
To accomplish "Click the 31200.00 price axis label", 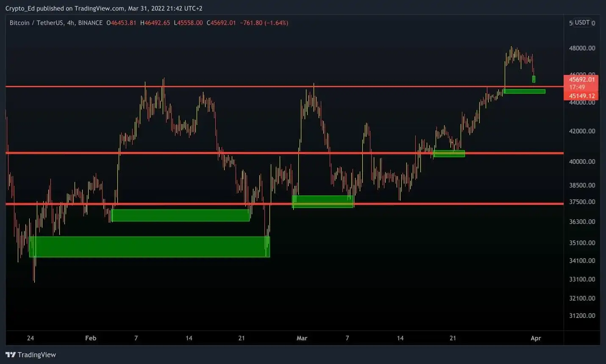I will 581,316.
